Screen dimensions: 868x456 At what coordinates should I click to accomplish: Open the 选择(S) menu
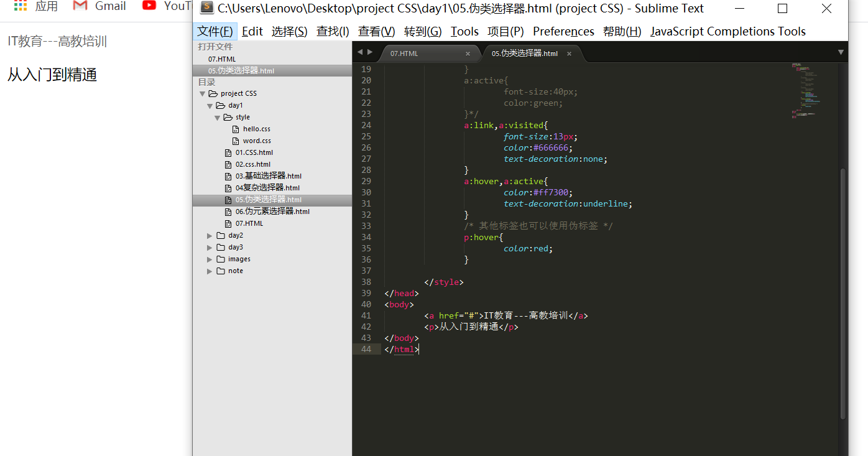pos(290,32)
